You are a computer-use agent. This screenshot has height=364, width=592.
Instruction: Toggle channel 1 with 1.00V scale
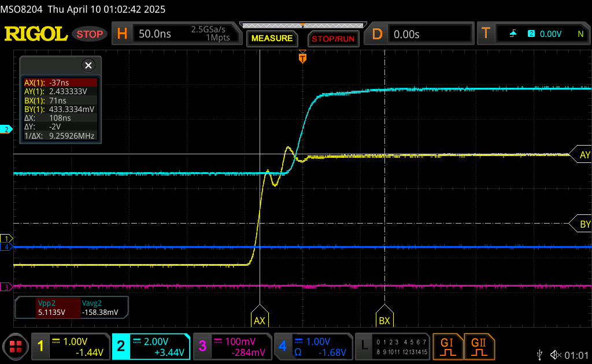[x=71, y=346]
